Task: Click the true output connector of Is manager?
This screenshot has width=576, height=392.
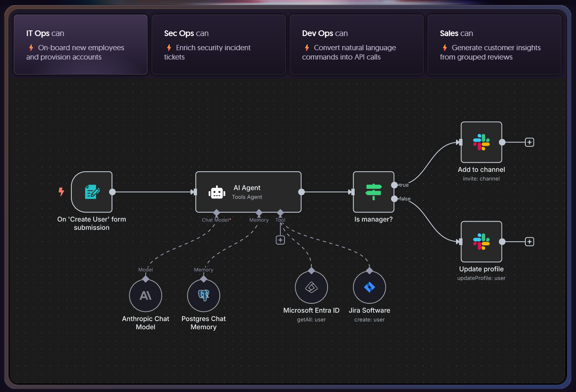Action: tap(394, 185)
